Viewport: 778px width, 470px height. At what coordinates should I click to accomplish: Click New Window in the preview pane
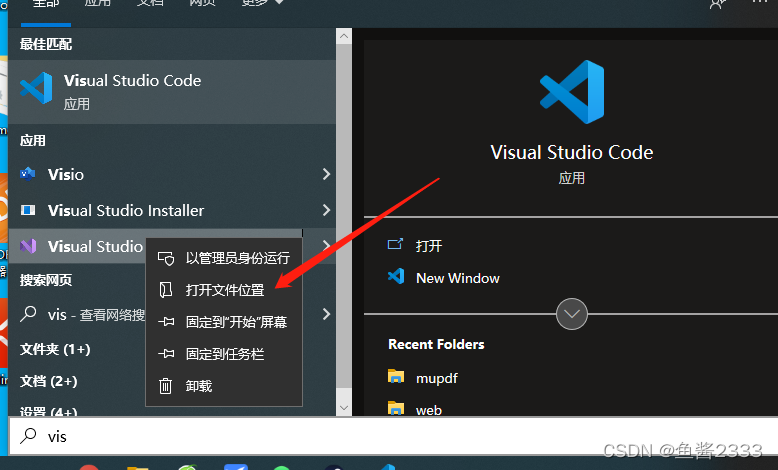point(457,278)
